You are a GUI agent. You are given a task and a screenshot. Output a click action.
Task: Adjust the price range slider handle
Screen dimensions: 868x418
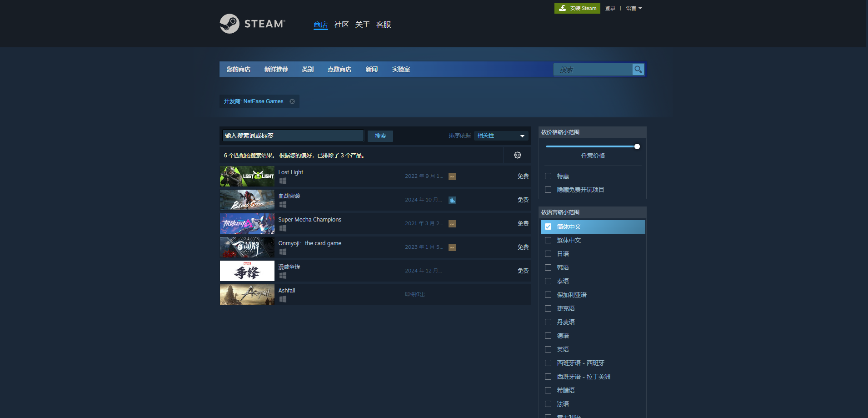pyautogui.click(x=637, y=146)
